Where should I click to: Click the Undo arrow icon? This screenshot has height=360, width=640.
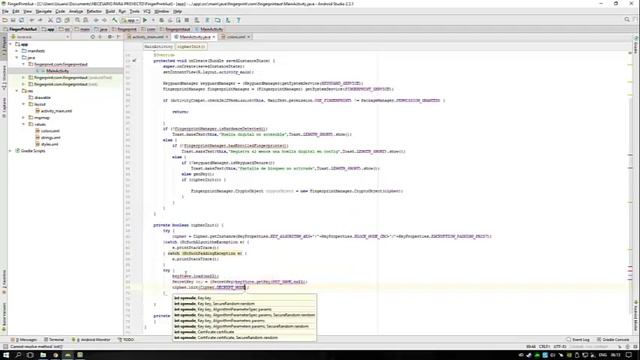[x=31, y=20]
